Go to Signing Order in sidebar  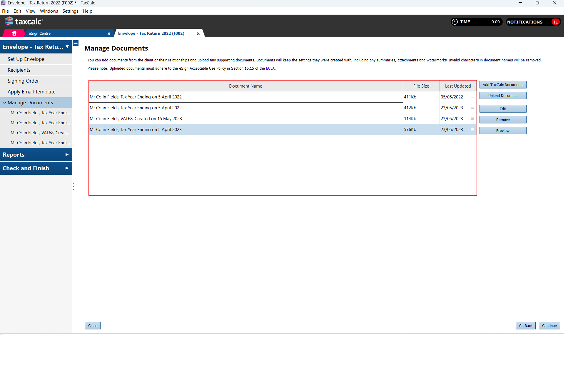point(23,81)
